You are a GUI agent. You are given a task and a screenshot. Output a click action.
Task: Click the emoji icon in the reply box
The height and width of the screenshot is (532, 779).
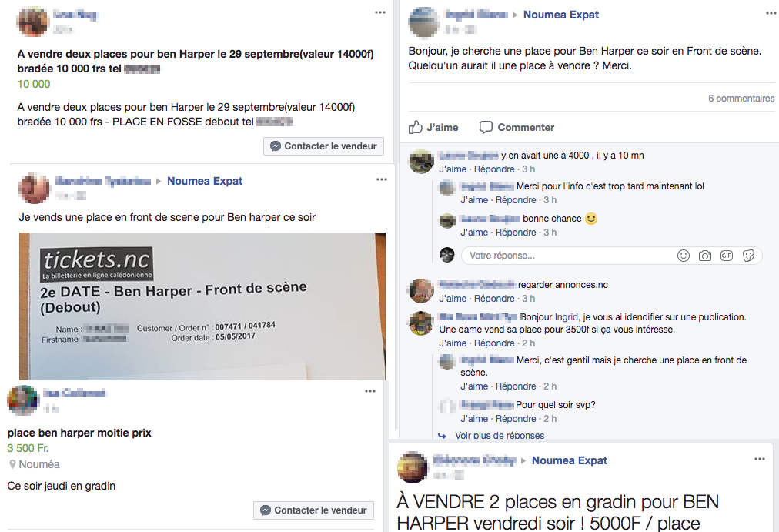[684, 256]
